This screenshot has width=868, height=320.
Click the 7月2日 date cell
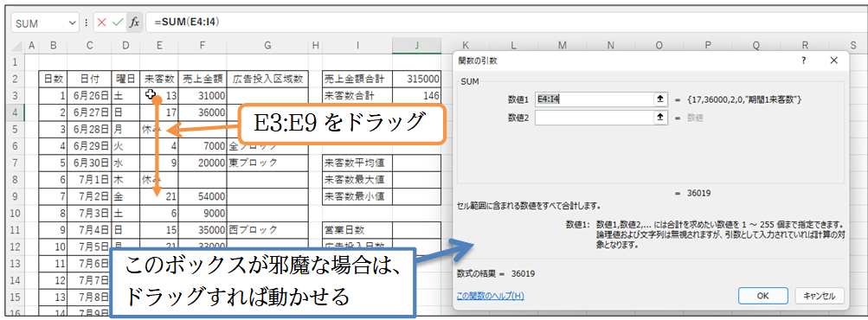coord(89,196)
